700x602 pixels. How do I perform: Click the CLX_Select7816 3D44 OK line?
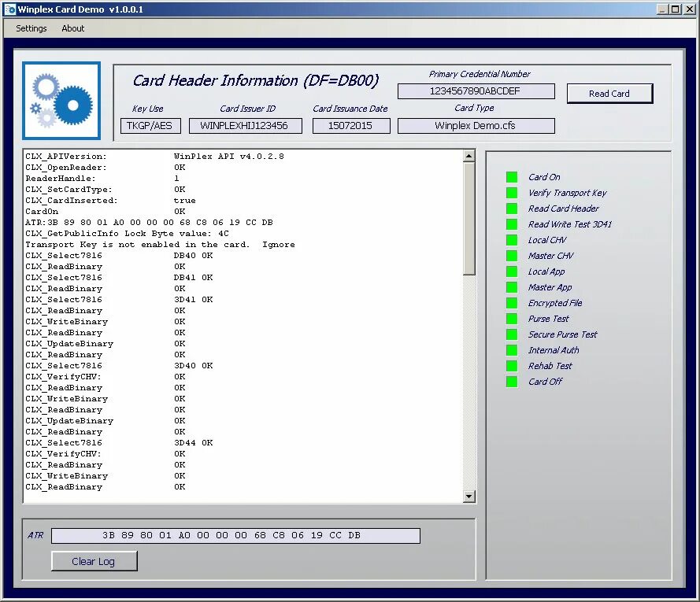click(x=119, y=443)
